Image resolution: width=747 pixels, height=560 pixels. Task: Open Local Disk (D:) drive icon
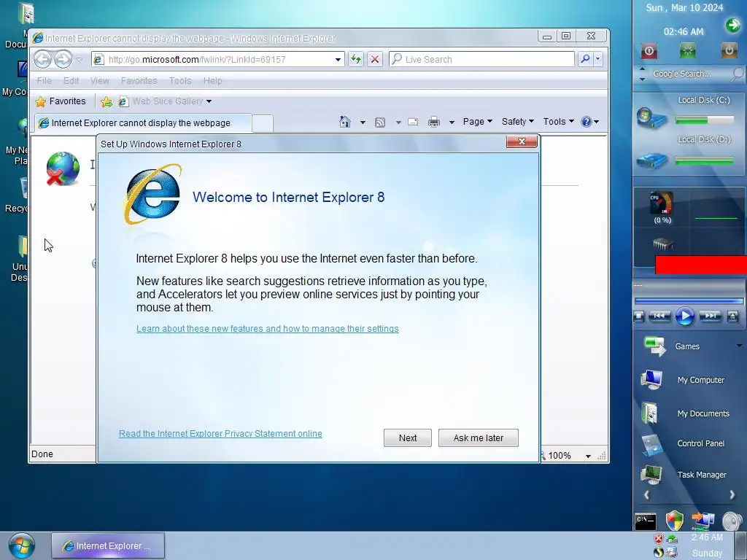pos(651,160)
